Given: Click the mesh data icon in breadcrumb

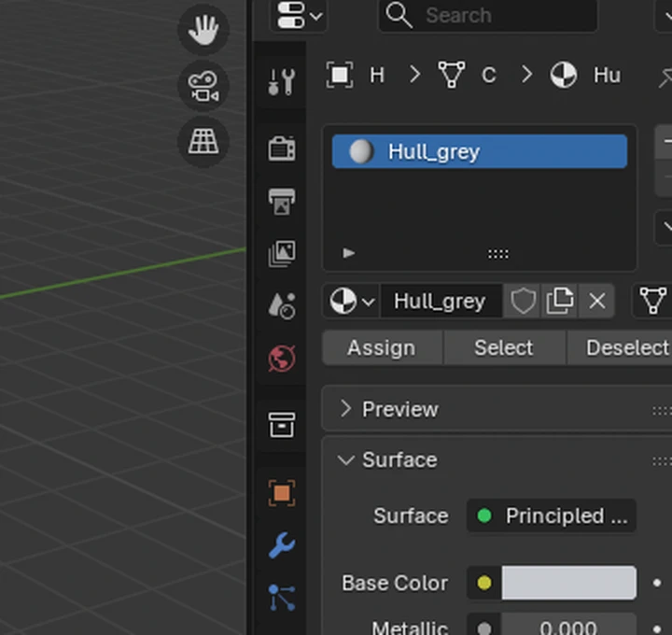Looking at the screenshot, I should click(x=452, y=75).
